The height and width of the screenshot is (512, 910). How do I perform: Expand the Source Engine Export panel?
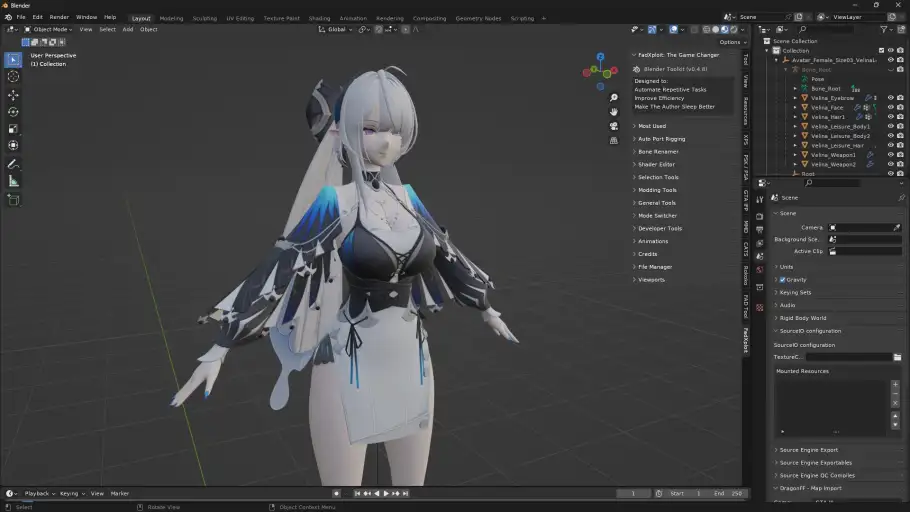coord(808,450)
